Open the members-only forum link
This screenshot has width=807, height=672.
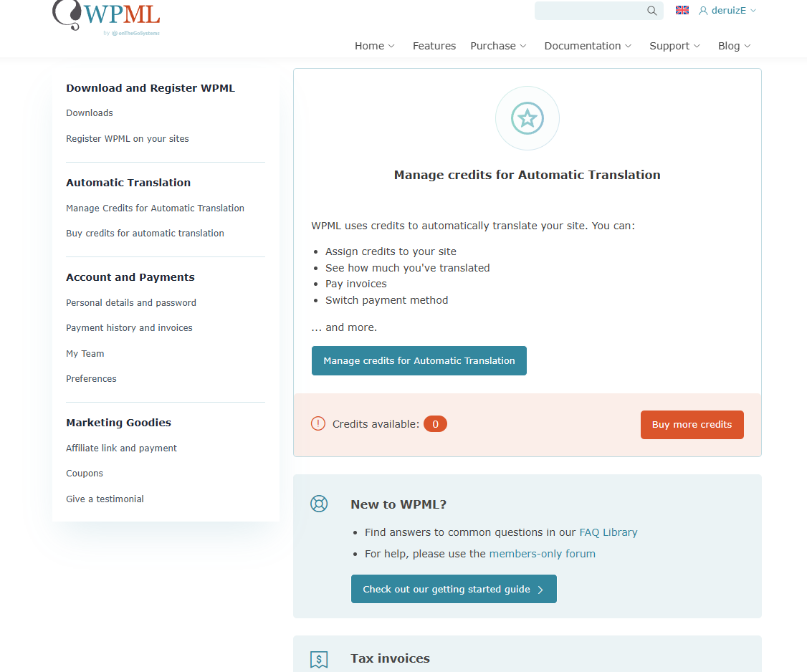tap(542, 554)
